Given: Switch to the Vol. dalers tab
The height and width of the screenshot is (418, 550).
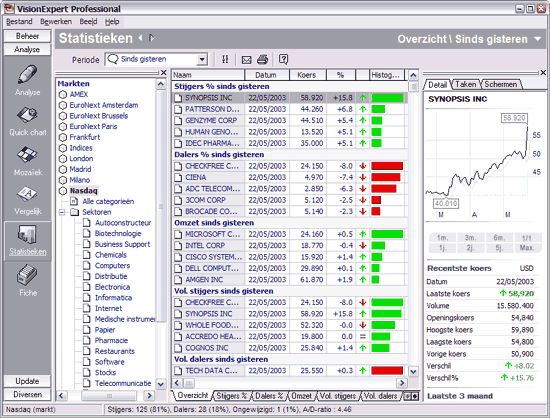Looking at the screenshot, I should (380, 396).
